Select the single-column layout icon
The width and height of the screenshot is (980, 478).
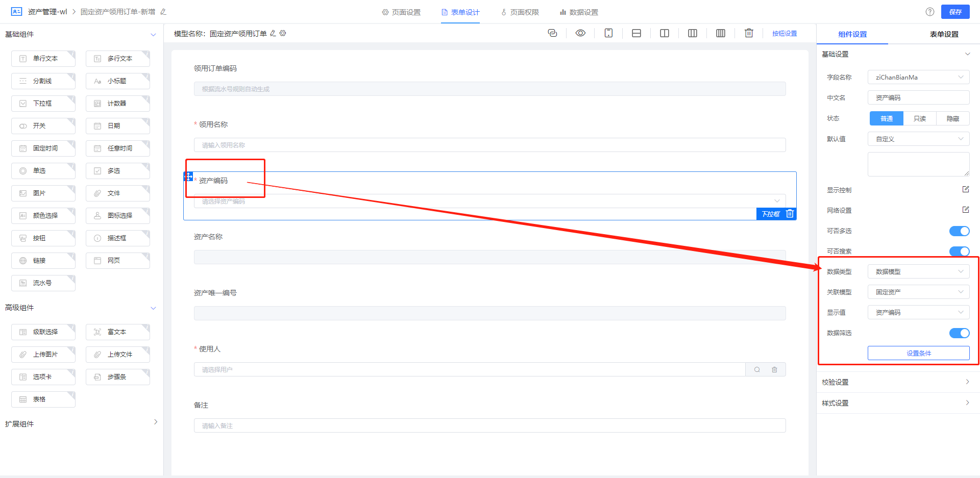click(636, 33)
